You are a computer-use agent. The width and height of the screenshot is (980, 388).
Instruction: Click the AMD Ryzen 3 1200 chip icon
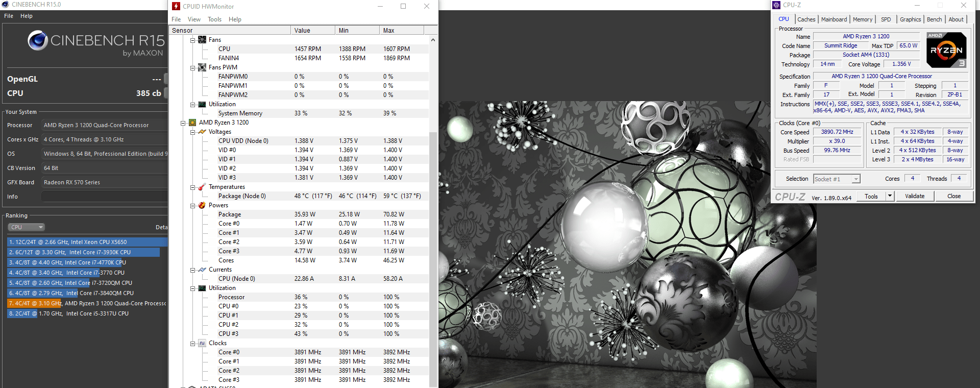tap(192, 123)
